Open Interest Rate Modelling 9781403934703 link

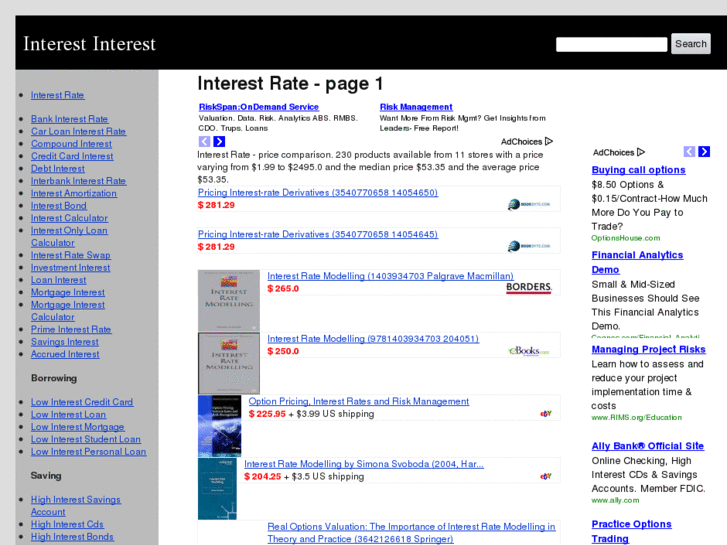[373, 339]
